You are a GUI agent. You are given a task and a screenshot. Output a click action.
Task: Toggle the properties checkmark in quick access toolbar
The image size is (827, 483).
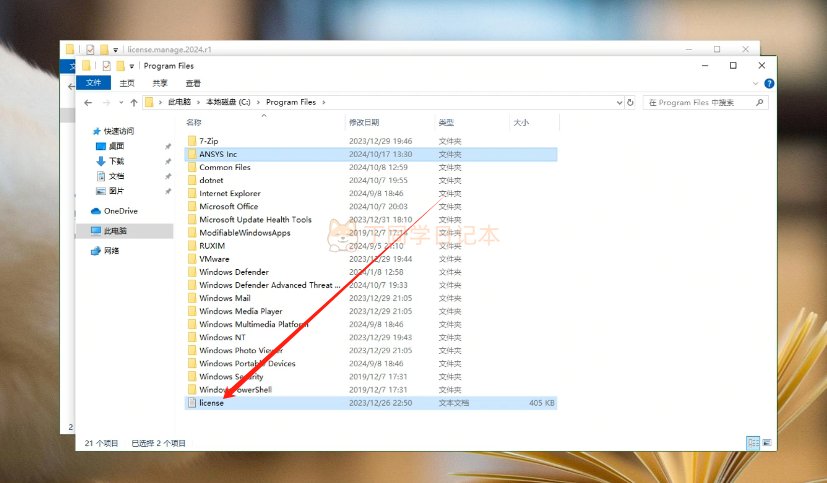point(107,66)
